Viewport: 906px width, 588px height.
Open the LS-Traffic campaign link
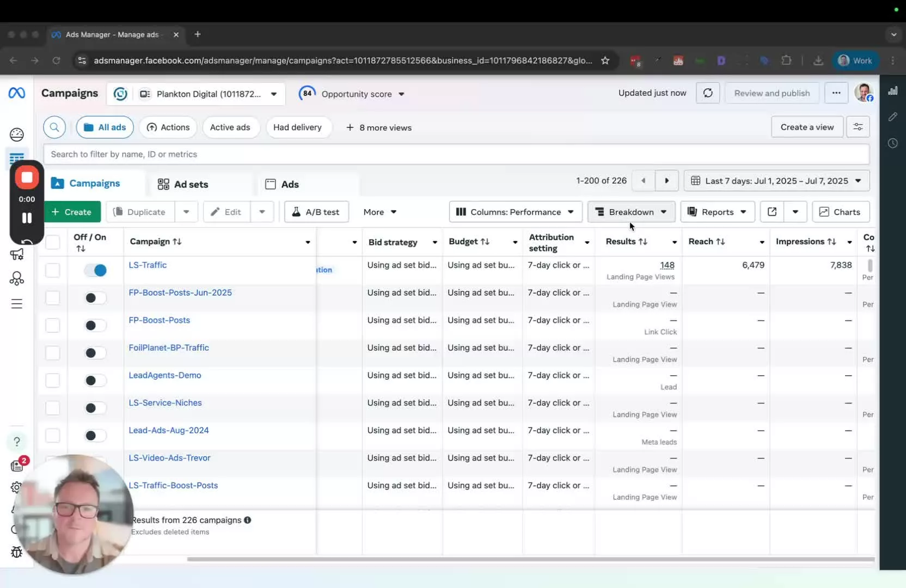[148, 265]
